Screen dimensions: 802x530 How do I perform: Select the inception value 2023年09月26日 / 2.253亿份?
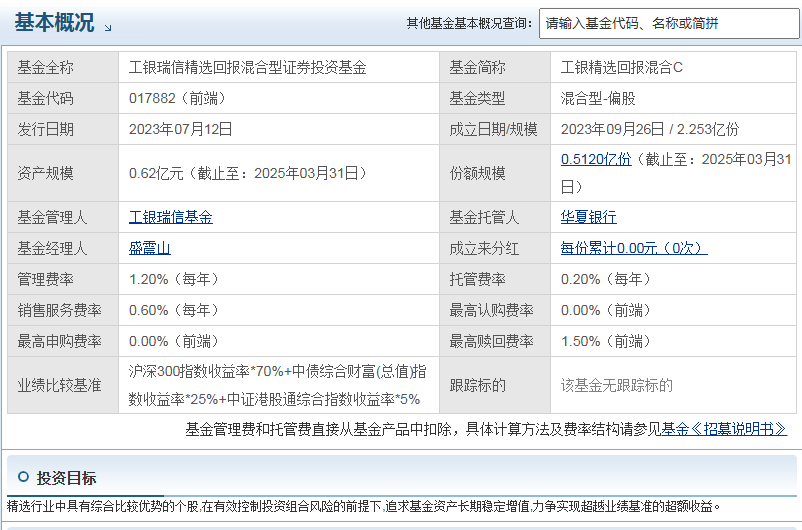pyautogui.click(x=650, y=129)
